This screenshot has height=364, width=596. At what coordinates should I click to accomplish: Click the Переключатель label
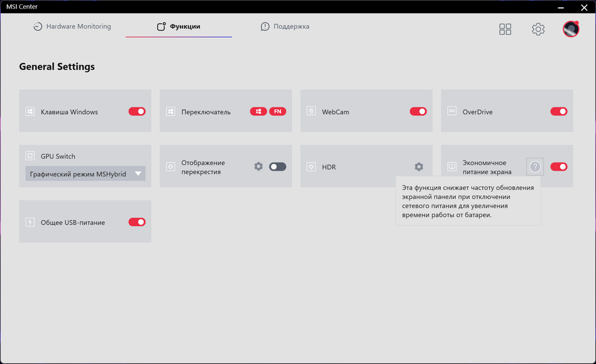click(x=206, y=112)
